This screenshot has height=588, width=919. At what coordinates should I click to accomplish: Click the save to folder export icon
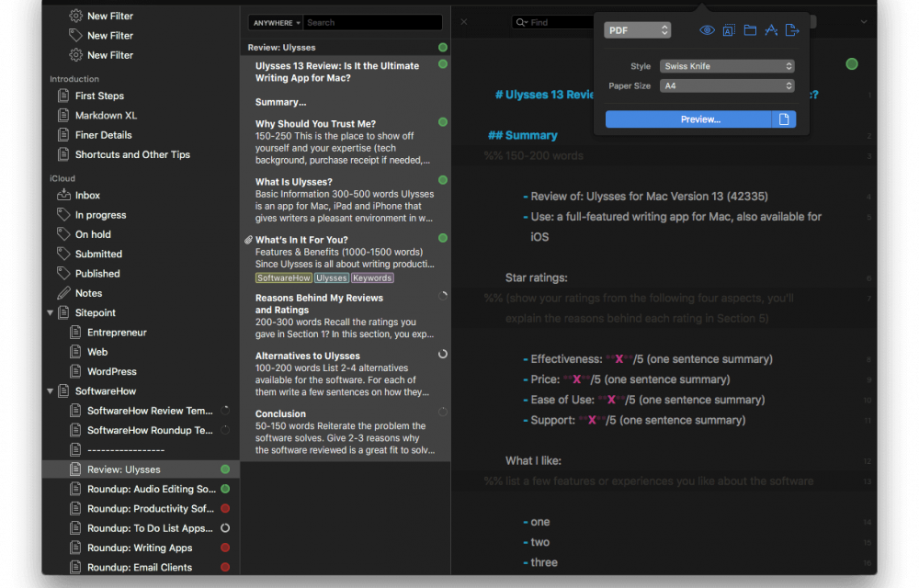point(750,30)
